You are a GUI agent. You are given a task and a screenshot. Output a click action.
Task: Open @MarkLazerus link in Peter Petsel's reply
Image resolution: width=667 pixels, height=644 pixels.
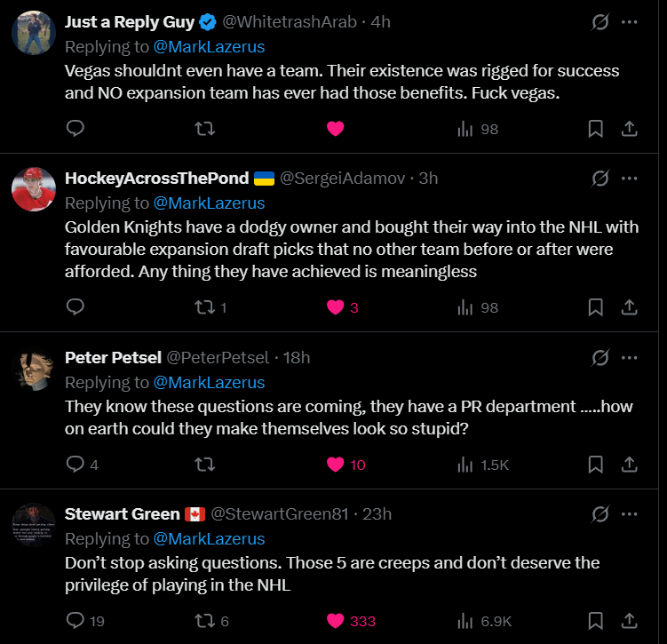pos(209,383)
